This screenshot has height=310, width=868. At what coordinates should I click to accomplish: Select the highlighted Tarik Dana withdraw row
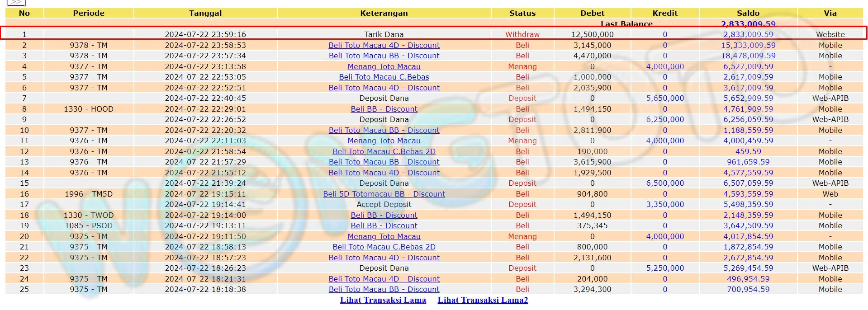point(384,34)
